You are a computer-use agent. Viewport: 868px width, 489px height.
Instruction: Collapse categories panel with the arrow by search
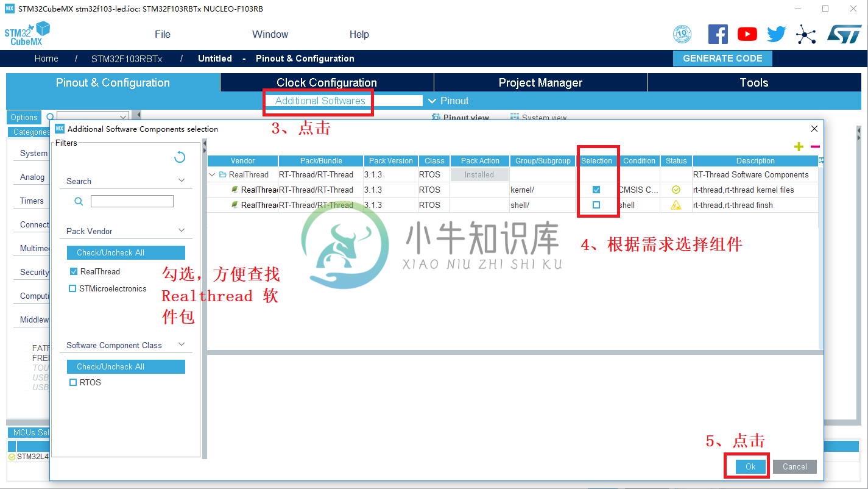139,114
